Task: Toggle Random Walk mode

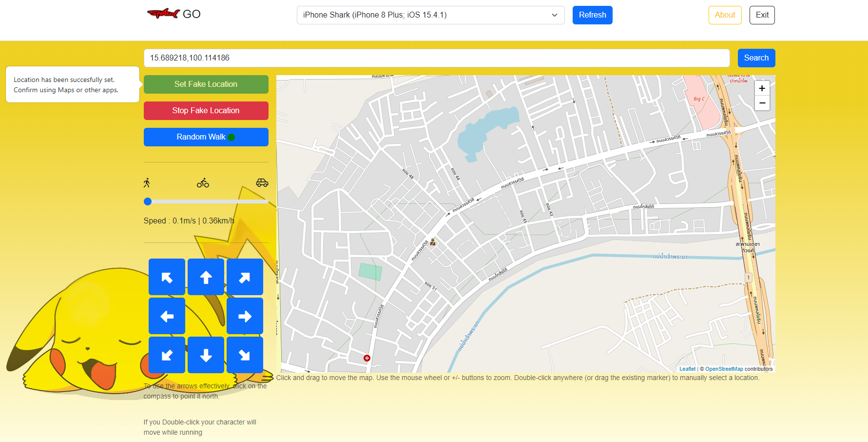Action: tap(206, 137)
